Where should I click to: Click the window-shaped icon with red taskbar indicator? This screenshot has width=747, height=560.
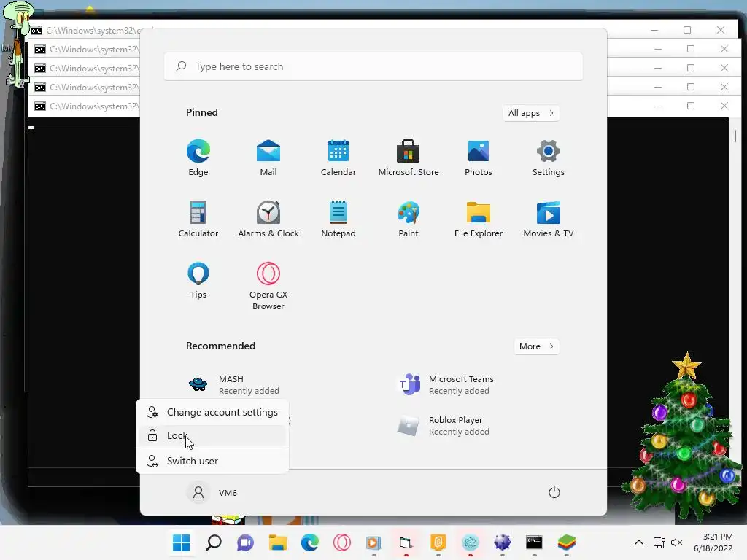[x=406, y=542]
